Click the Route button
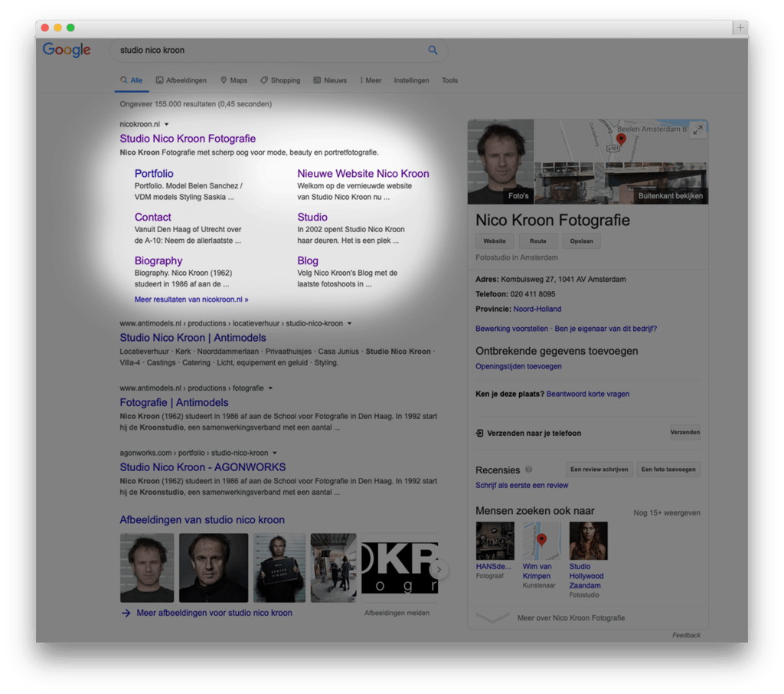Screen dimensions: 784x694 click(538, 241)
